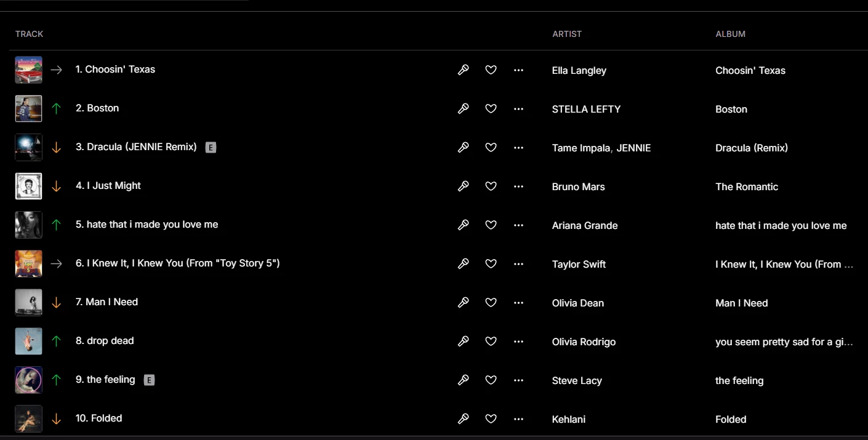Expand more options for the feeling
This screenshot has height=440, width=868.
[x=518, y=380]
